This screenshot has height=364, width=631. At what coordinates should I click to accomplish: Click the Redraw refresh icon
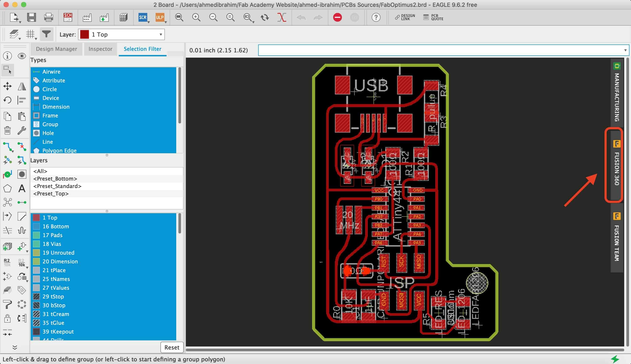click(x=265, y=18)
